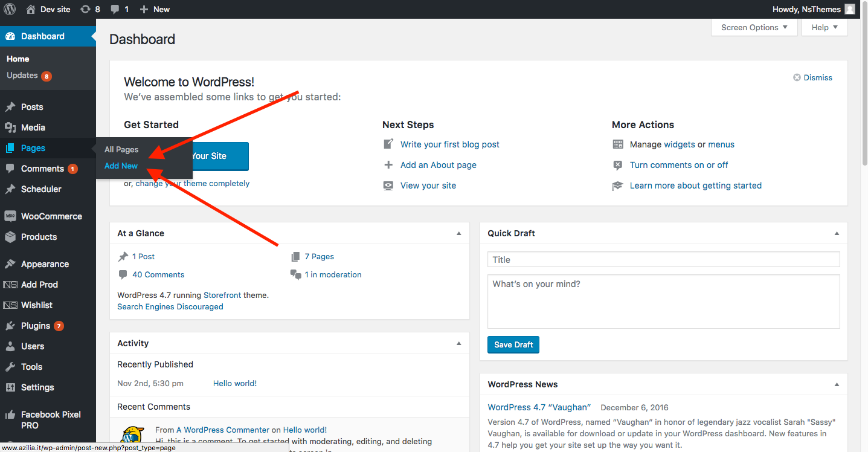The image size is (868, 452).
Task: Click the WordPress logo in admin bar
Action: click(x=10, y=9)
